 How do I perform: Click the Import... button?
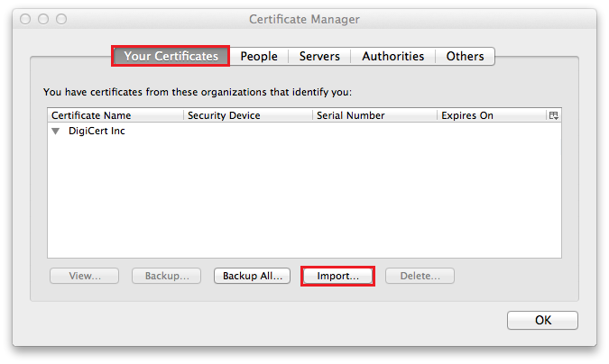click(337, 276)
